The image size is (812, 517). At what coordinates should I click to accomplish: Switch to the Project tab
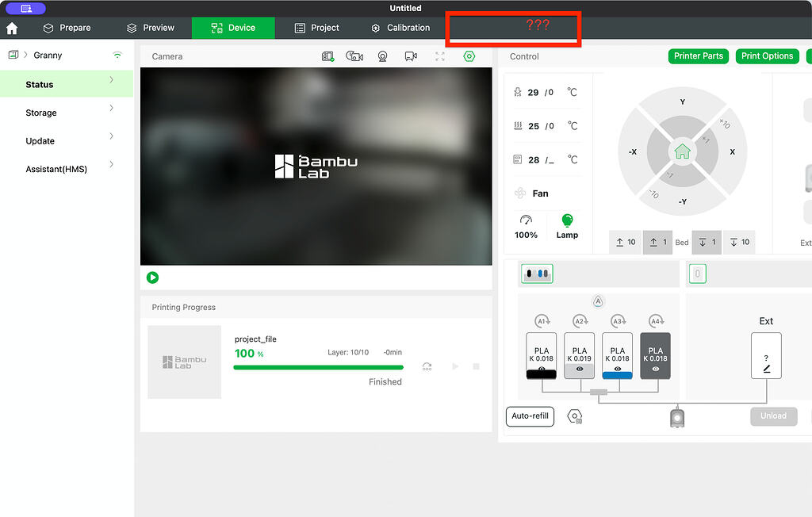click(316, 28)
